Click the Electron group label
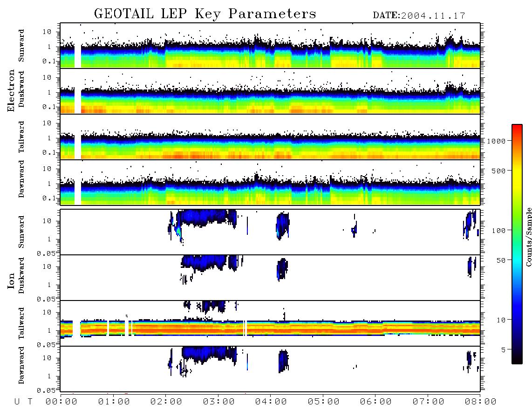The image size is (532, 410). (x=11, y=90)
